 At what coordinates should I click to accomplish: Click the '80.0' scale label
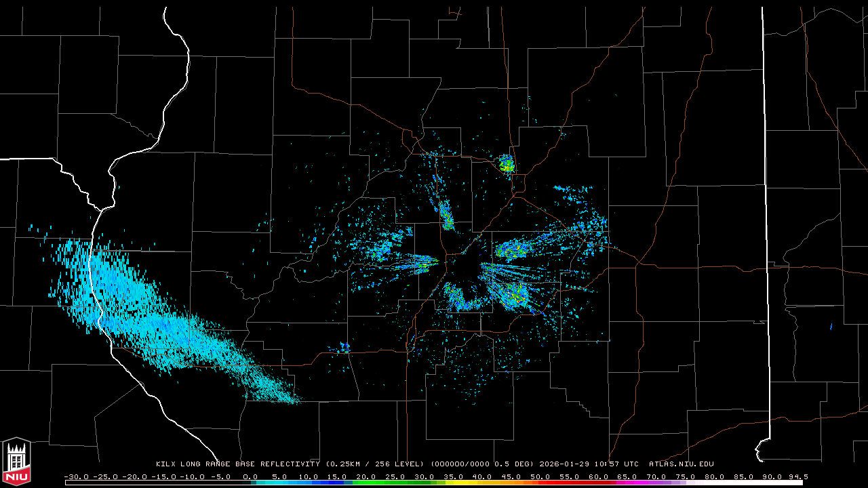(x=715, y=476)
